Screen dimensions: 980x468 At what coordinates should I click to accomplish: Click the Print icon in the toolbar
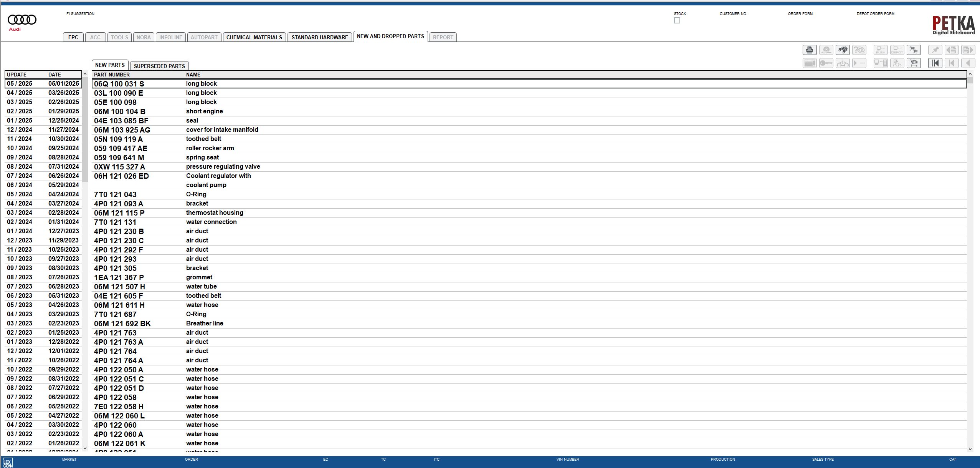[809, 50]
